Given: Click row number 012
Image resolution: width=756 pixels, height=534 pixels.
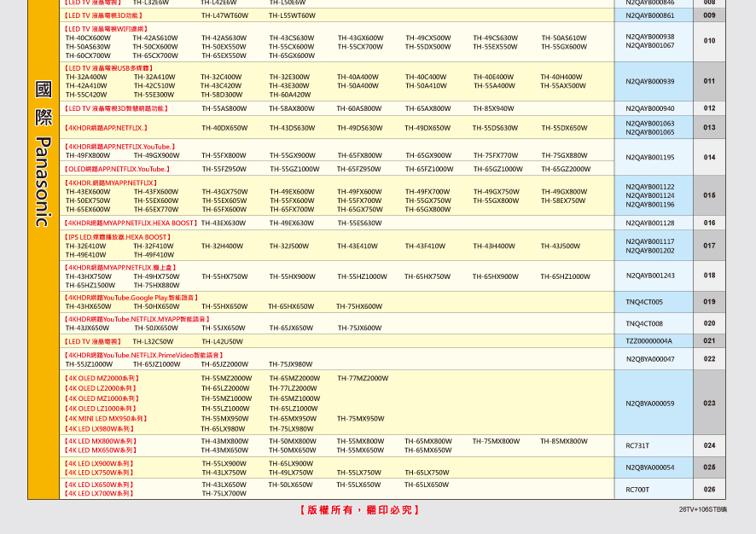Looking at the screenshot, I should click(709, 108).
